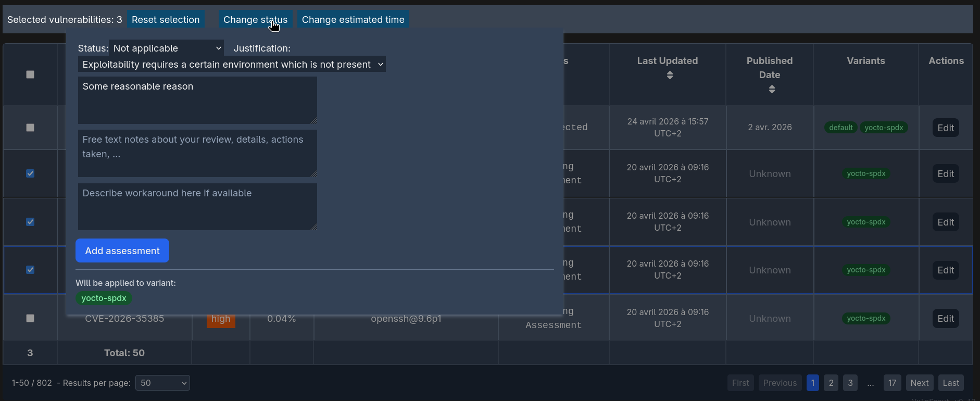Click the yocto-spdx variant tag in panel
Viewport: 980px width, 401px height.
pos(104,298)
